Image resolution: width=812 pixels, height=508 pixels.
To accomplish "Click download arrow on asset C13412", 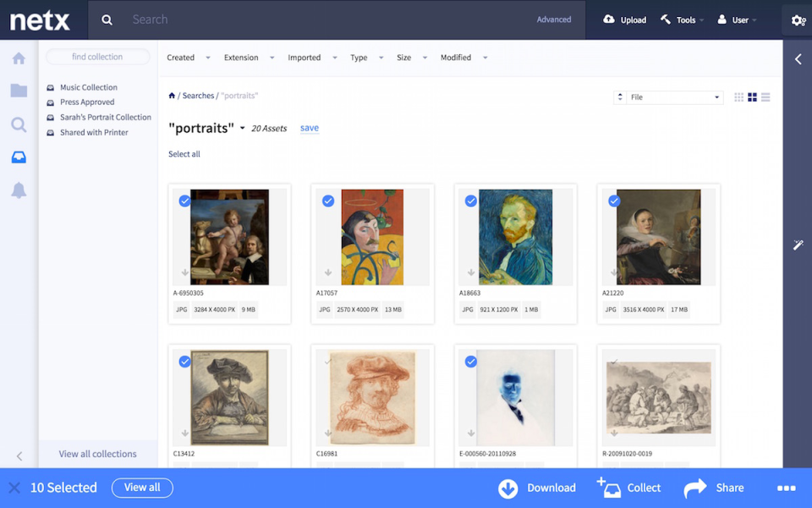I will 185,433.
